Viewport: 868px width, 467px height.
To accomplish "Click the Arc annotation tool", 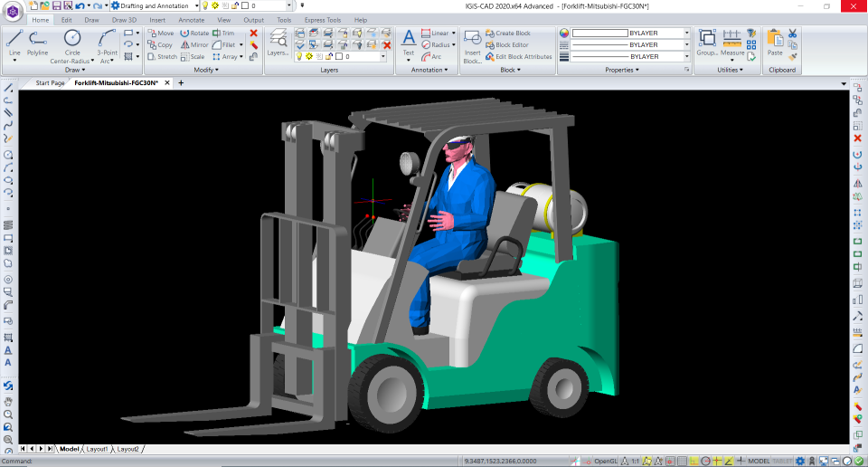I will [x=431, y=56].
